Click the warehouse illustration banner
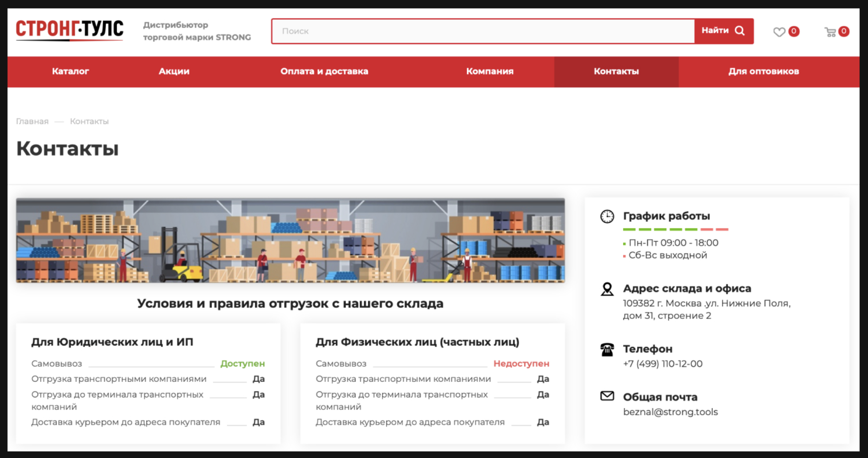 (290, 240)
